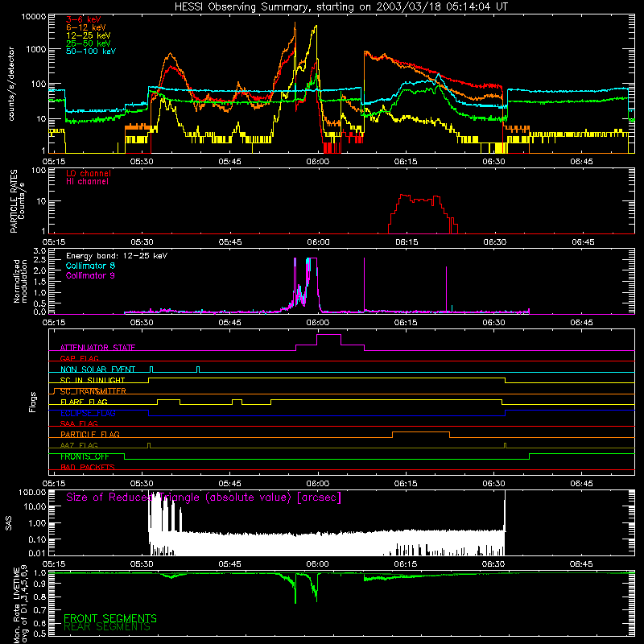Screen dimensions: 644x644
Task: Select the 6-12 keV legend label
Action: 86,27
